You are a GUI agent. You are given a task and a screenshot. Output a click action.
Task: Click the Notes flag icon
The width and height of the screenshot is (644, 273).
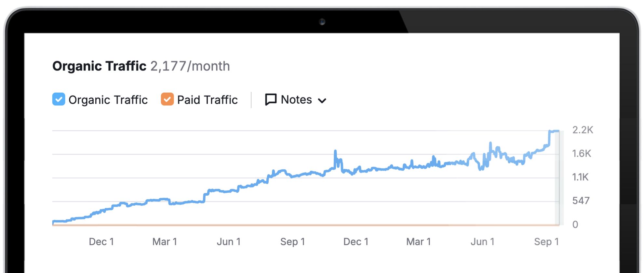coord(270,100)
